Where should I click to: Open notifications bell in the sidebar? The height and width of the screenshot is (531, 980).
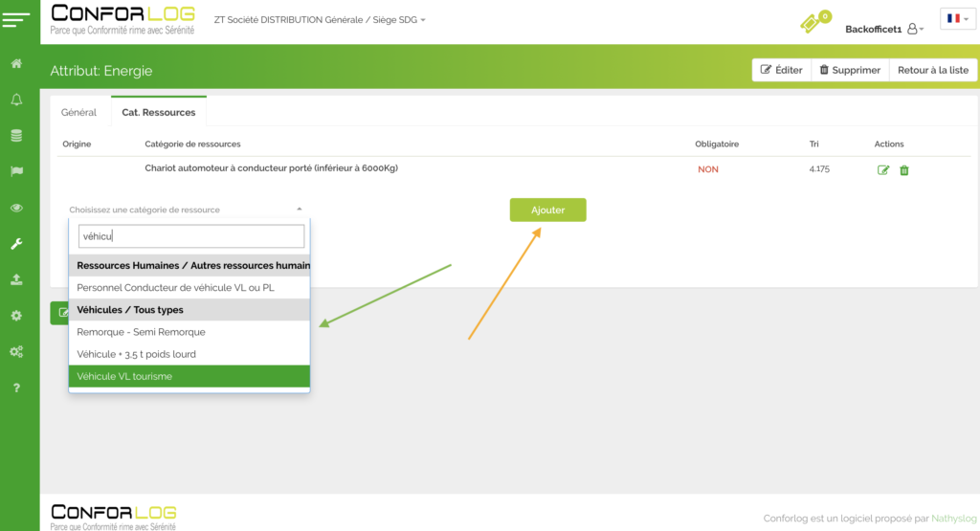[x=16, y=100]
